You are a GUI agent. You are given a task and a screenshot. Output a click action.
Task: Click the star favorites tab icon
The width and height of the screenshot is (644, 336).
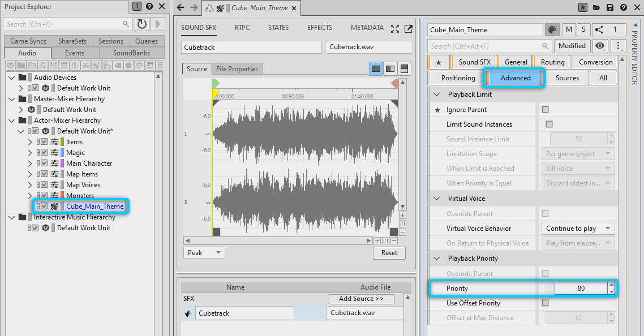tap(439, 62)
